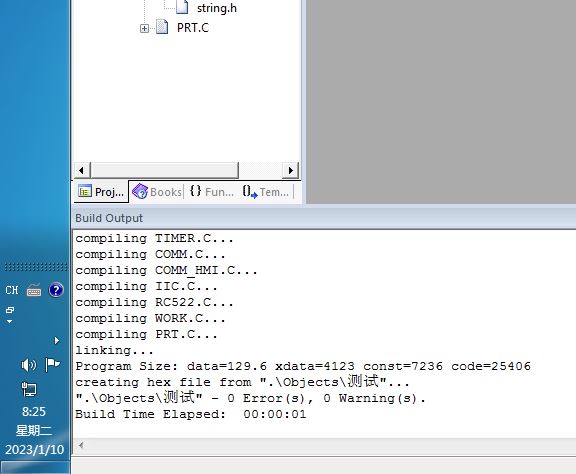Click the 'compiling COMM_HMI.C...' output line
576x474 pixels.
pos(166,271)
